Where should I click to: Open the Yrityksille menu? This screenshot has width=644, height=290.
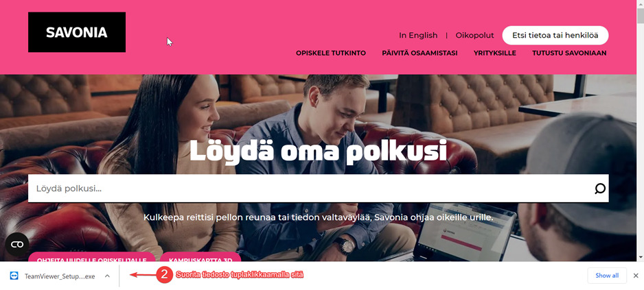coord(495,53)
